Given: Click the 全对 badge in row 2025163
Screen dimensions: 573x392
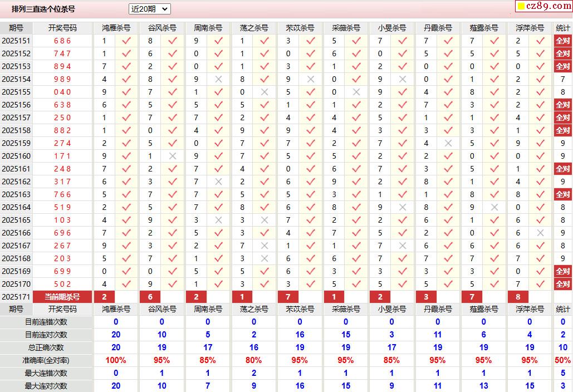Looking at the screenshot, I should (x=563, y=194).
